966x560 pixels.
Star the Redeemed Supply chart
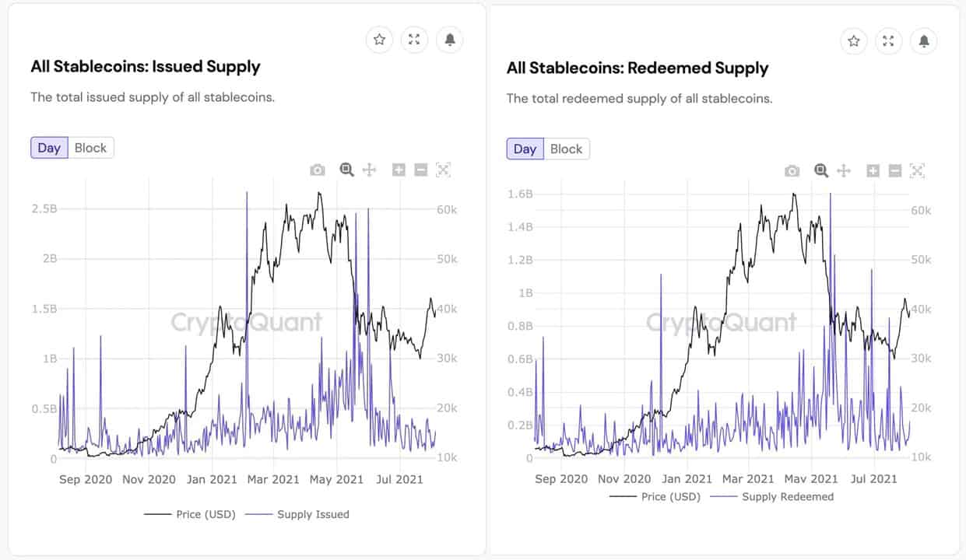pyautogui.click(x=854, y=41)
